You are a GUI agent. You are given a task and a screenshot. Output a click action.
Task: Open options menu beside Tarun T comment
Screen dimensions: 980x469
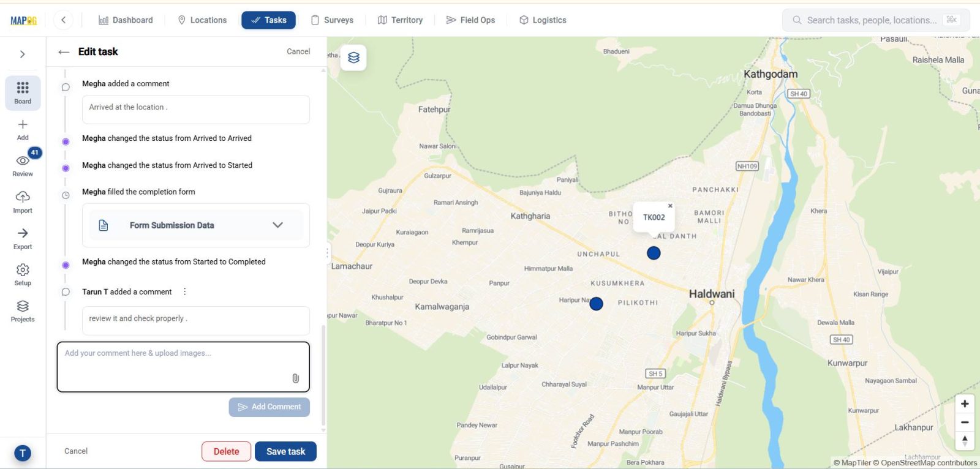pos(185,292)
